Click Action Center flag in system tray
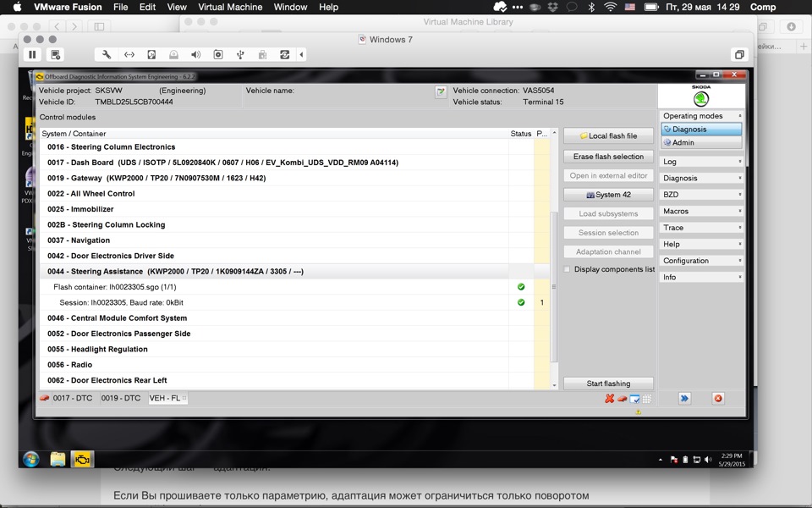 674,459
